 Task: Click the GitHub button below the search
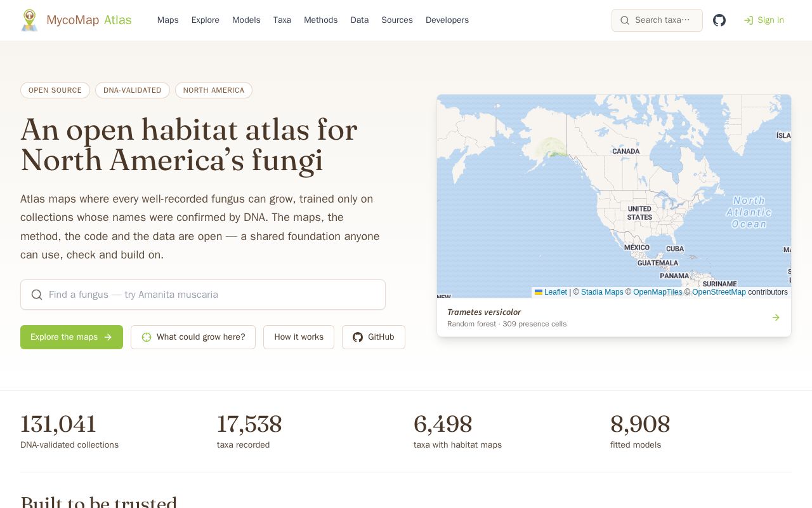(374, 337)
